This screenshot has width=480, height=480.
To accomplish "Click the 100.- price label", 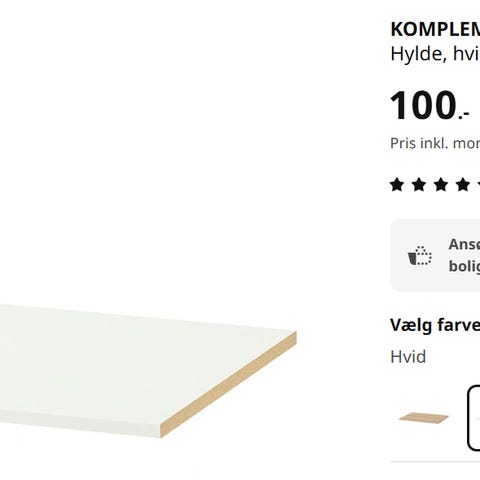I will (x=430, y=105).
